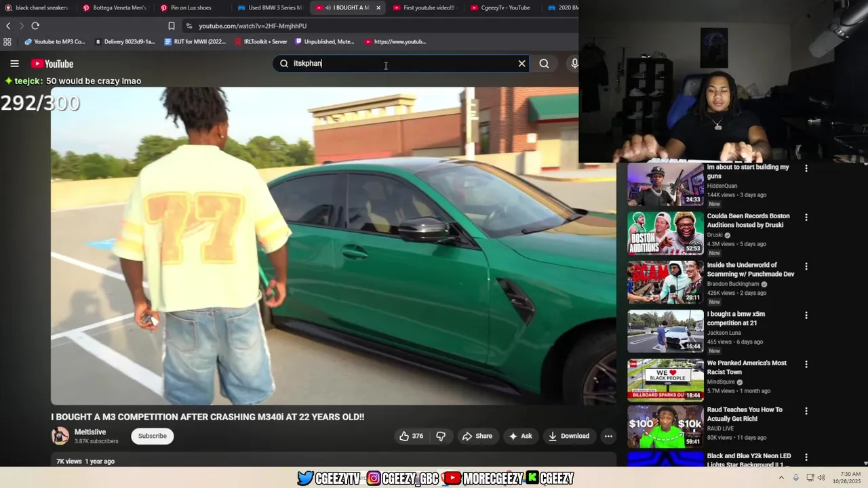Click the Meltislive channel avatar
The height and width of the screenshot is (488, 868).
(x=60, y=436)
